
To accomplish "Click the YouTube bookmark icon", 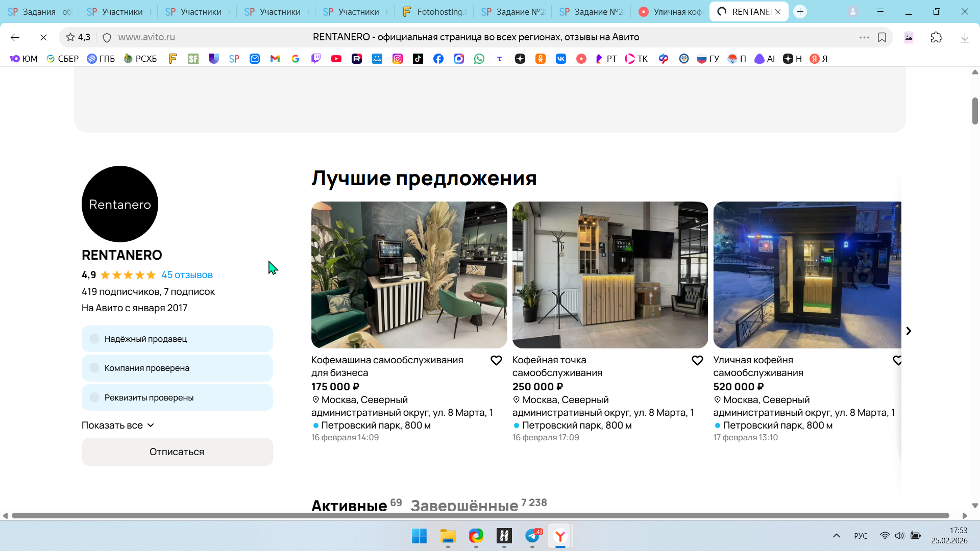I will (336, 59).
